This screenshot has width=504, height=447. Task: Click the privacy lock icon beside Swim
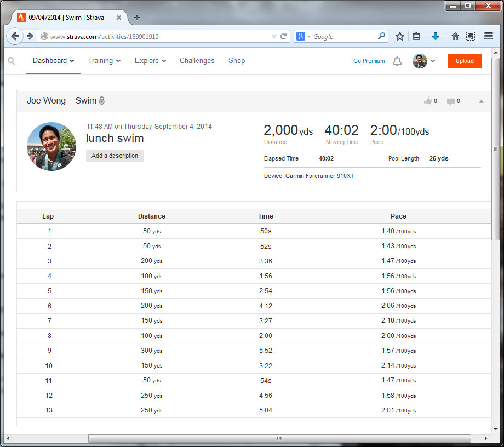pos(101,101)
